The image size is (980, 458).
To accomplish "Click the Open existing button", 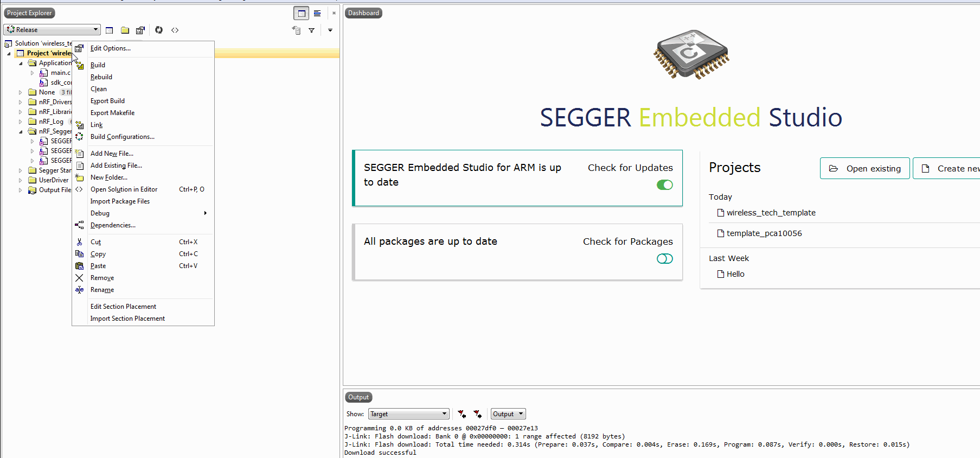I will coord(865,168).
